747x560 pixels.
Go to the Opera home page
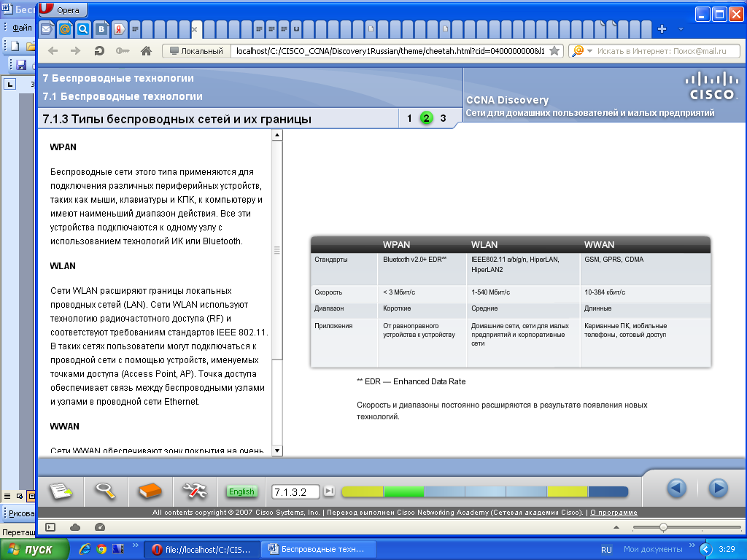tap(146, 50)
